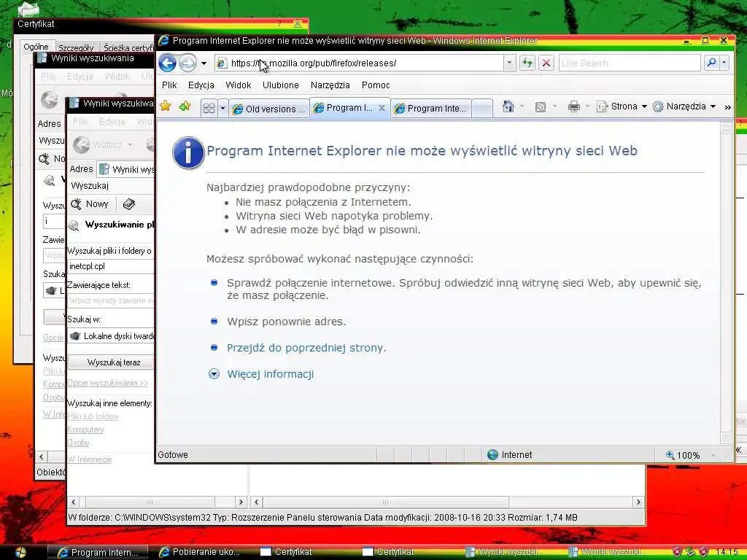Click the inetcpl.cpl file name field
This screenshot has height=560, width=747.
point(111,266)
